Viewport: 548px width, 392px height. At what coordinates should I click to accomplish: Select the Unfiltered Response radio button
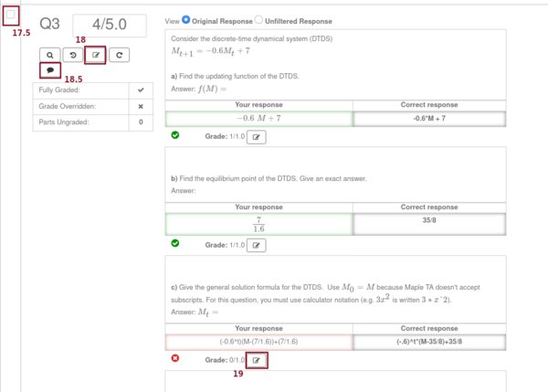[258, 20]
